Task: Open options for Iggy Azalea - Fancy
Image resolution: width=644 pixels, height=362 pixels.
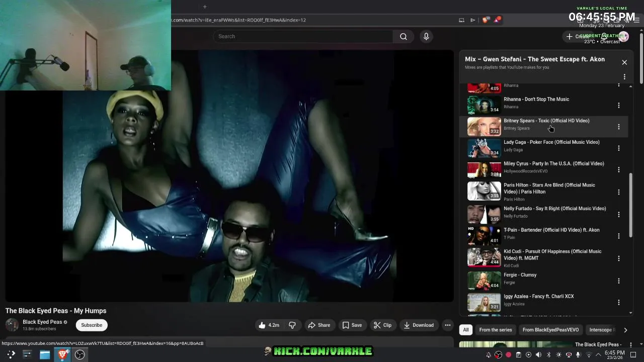Action: pos(619,302)
